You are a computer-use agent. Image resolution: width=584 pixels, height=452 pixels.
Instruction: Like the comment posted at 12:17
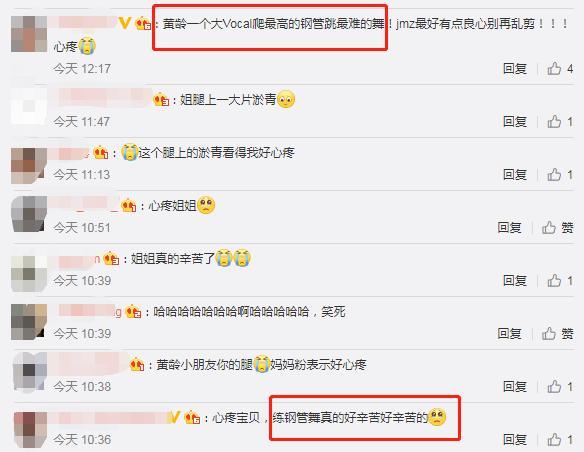(x=554, y=69)
